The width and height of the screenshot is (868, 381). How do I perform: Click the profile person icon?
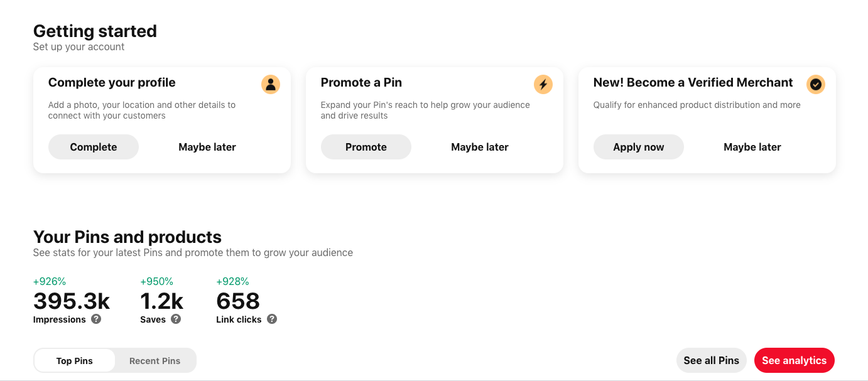click(271, 84)
